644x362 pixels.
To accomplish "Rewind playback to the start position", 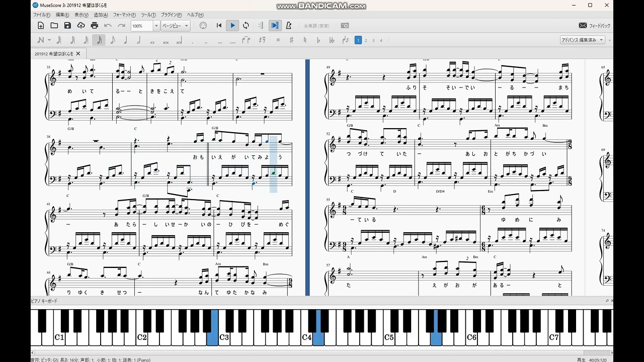I will tap(219, 26).
